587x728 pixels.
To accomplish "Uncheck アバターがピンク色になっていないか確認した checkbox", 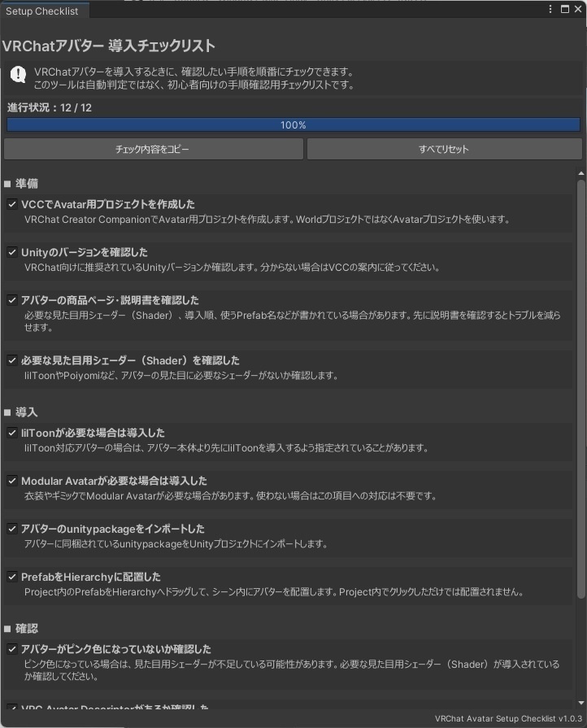I will tap(12, 649).
